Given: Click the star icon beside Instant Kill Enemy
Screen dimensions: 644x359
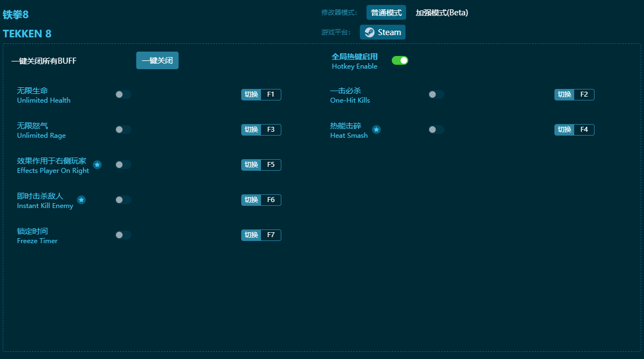Looking at the screenshot, I should click(x=81, y=200).
